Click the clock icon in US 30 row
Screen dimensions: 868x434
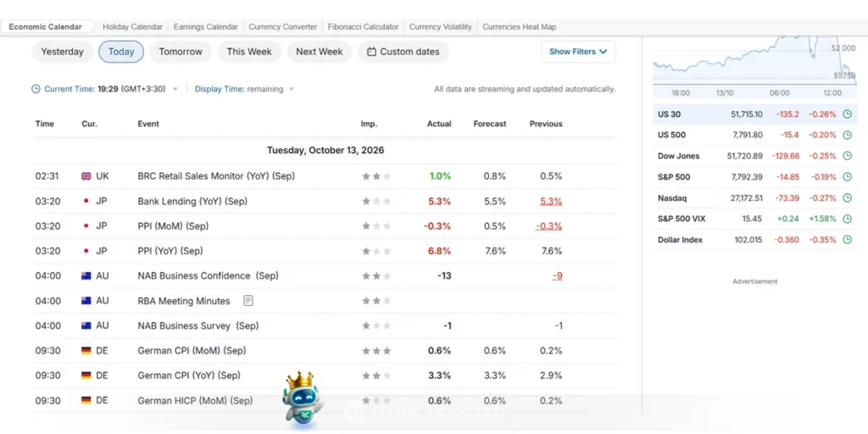pyautogui.click(x=847, y=114)
